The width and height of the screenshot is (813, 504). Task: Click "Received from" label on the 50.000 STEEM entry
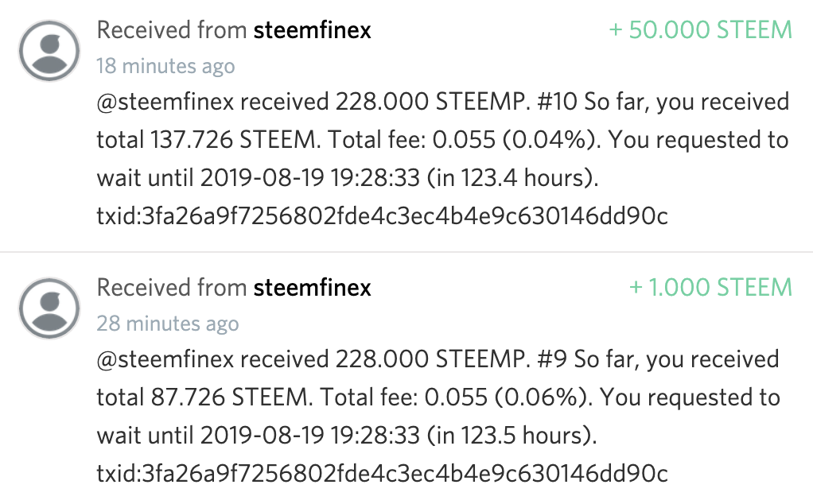(172, 30)
